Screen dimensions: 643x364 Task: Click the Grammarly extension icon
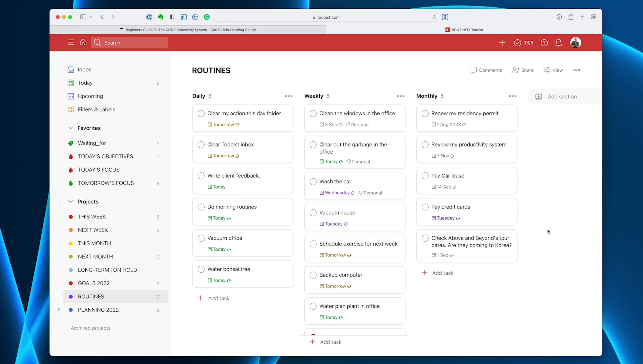[x=206, y=17]
